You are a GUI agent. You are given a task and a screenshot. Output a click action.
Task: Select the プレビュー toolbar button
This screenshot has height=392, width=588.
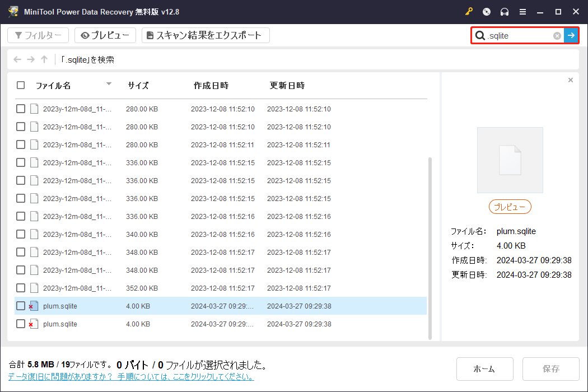coord(105,35)
